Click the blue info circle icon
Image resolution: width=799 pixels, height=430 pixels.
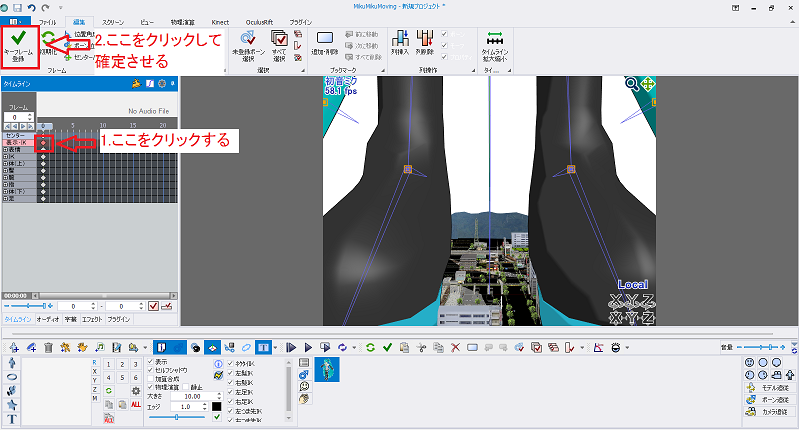218,364
